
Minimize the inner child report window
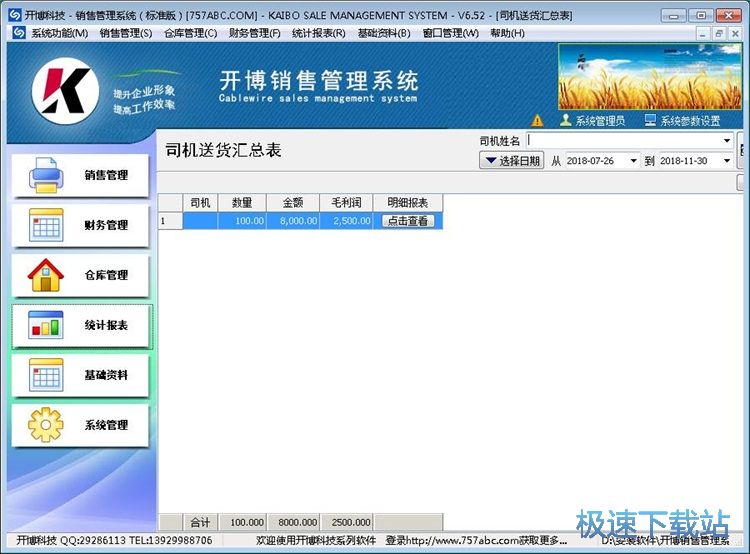[x=702, y=33]
